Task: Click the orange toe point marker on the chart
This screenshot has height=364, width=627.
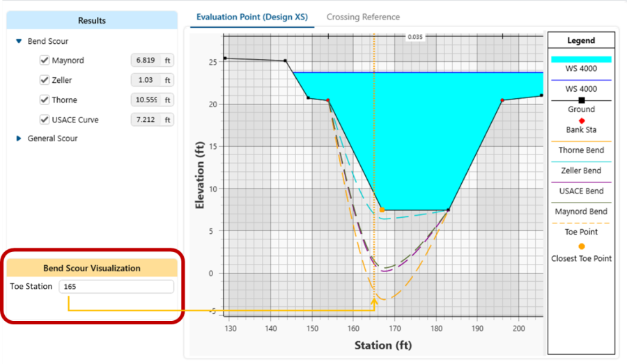Action: coord(381,209)
